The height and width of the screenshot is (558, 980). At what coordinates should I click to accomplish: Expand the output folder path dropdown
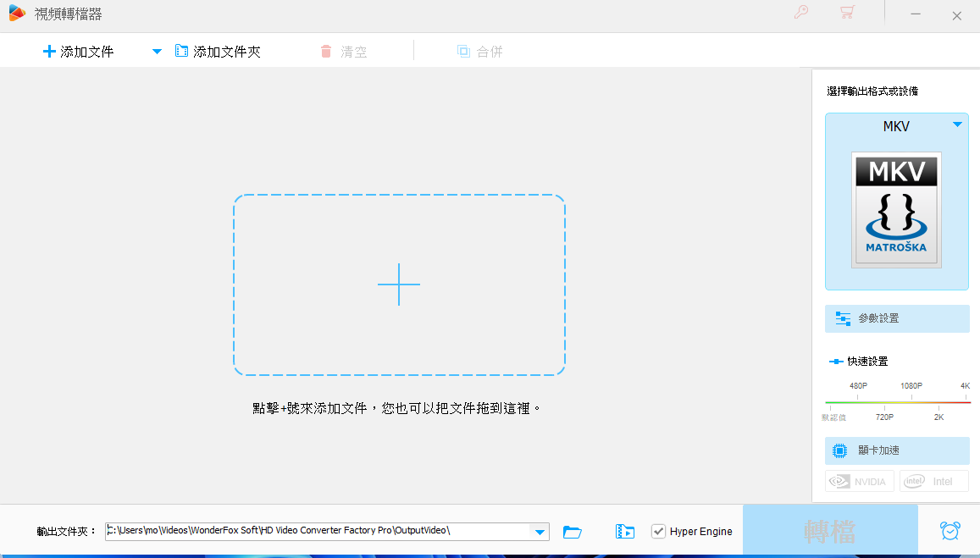(x=540, y=532)
